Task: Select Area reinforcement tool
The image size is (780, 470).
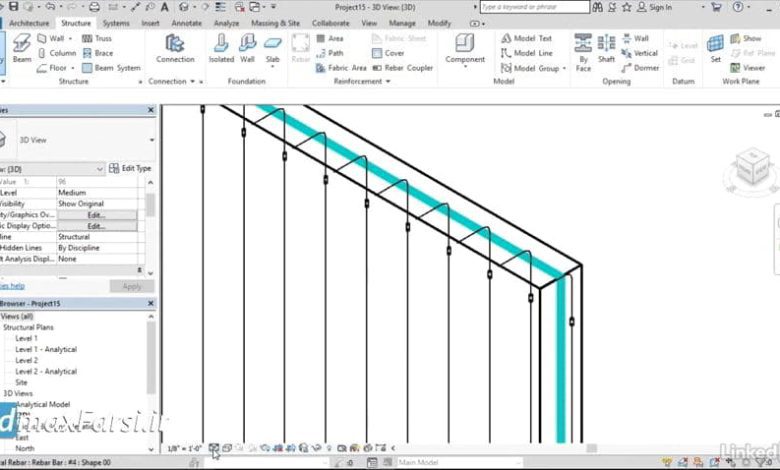Action: (x=330, y=38)
